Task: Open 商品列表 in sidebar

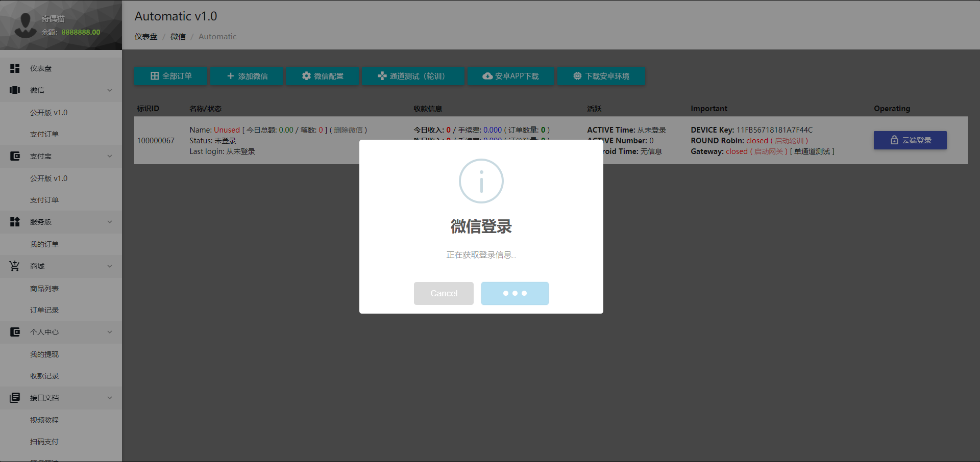Action: (44, 289)
